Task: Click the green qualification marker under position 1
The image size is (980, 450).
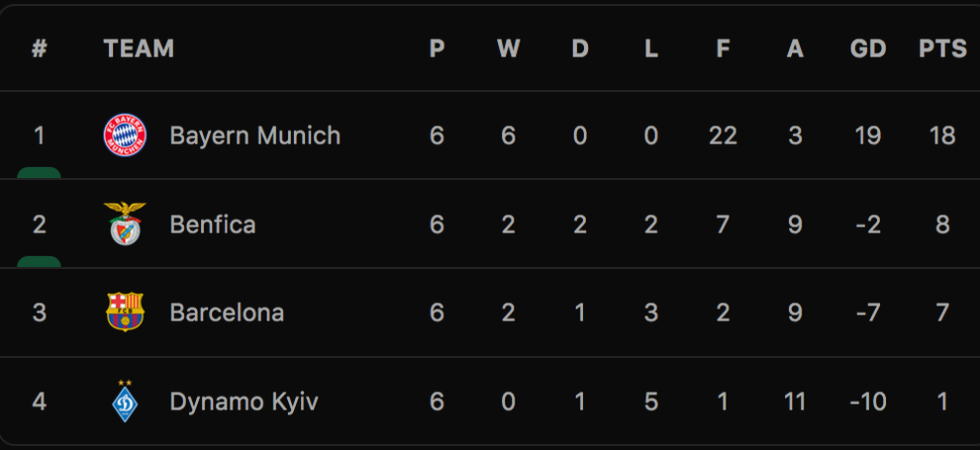Action: [40, 173]
